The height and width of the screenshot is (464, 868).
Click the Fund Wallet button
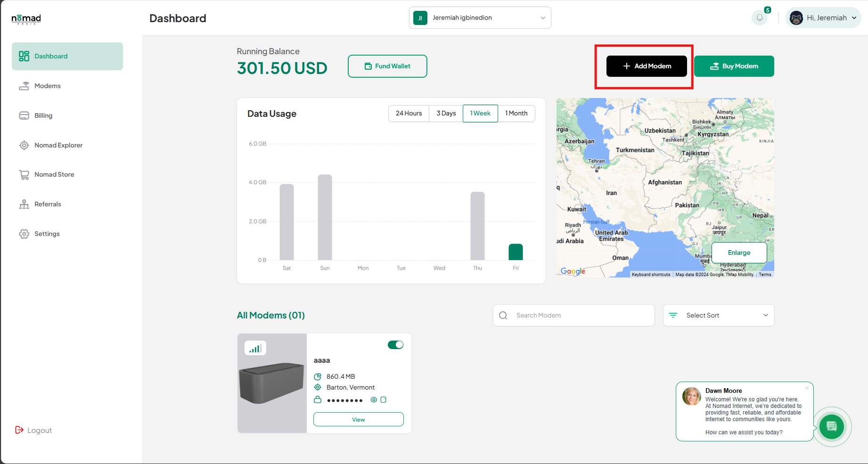click(387, 66)
